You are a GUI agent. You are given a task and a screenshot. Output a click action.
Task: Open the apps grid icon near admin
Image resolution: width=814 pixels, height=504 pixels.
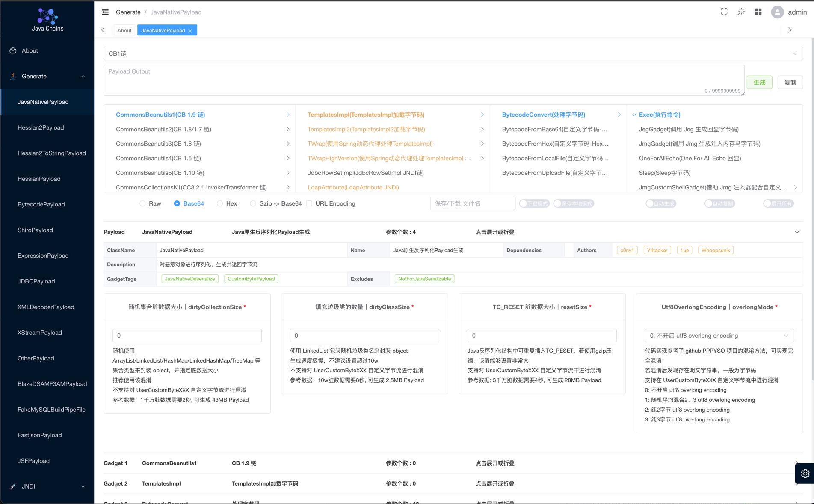pos(758,12)
